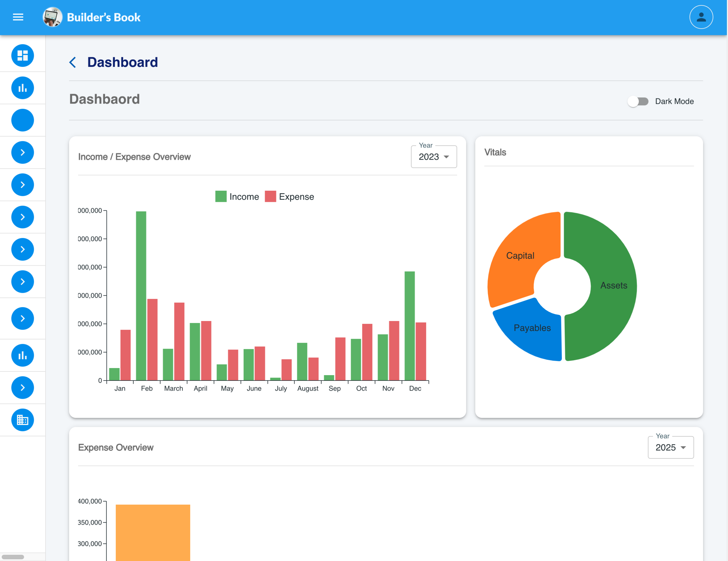Viewport: 728px width, 561px height.
Task: Click the Assets donut chart segment
Action: point(613,285)
